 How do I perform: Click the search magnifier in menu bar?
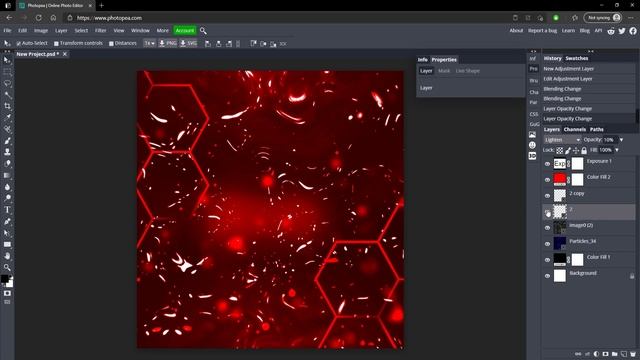pyautogui.click(x=203, y=31)
